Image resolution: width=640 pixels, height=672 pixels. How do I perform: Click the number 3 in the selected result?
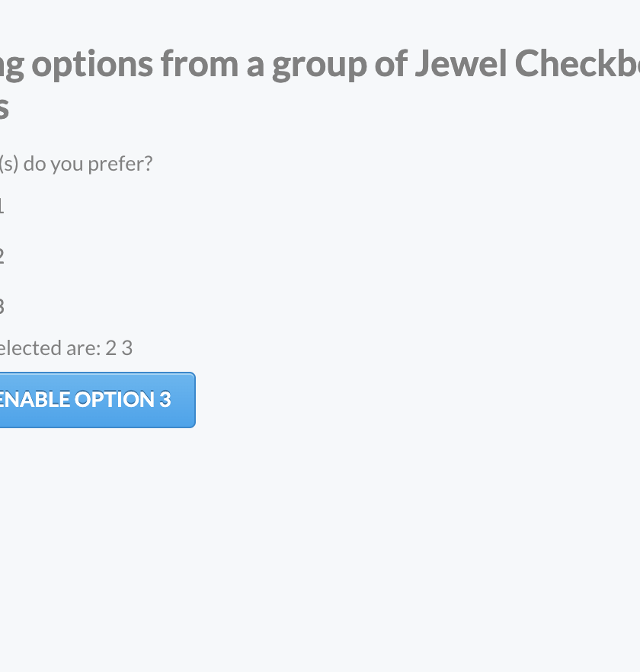point(127,347)
